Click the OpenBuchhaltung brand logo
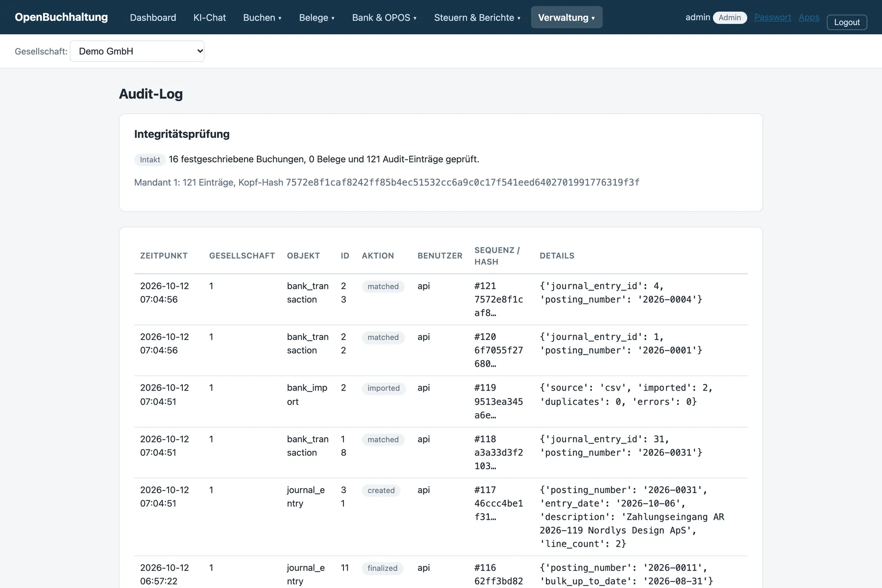Screen dimensions: 882x588 (61, 17)
